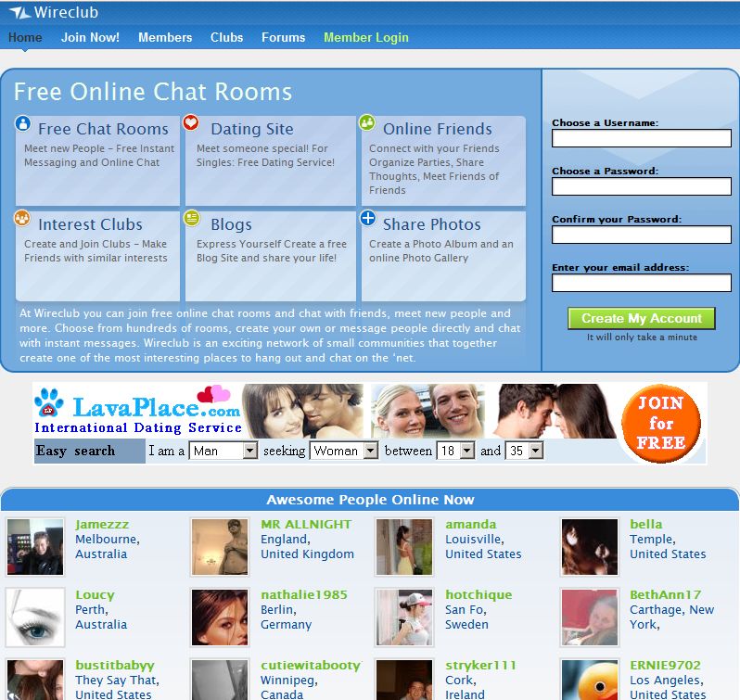Open the Interest Clubs heading link
Image resolution: width=740 pixels, height=700 pixels.
[90, 224]
